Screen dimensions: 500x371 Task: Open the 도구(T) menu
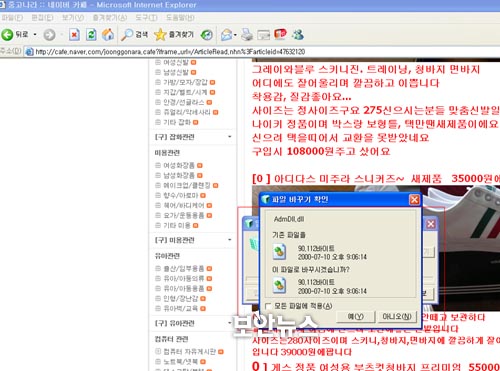click(146, 17)
